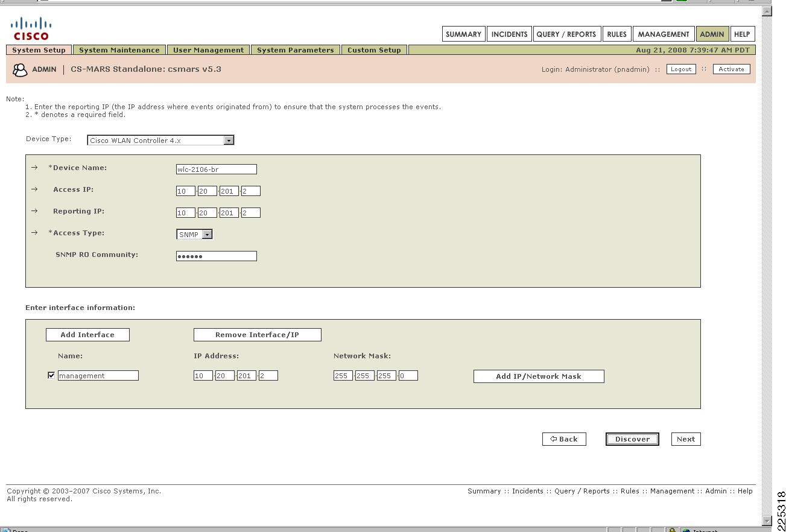The image size is (786, 532).
Task: Click the footer Admin link
Action: [x=716, y=491]
